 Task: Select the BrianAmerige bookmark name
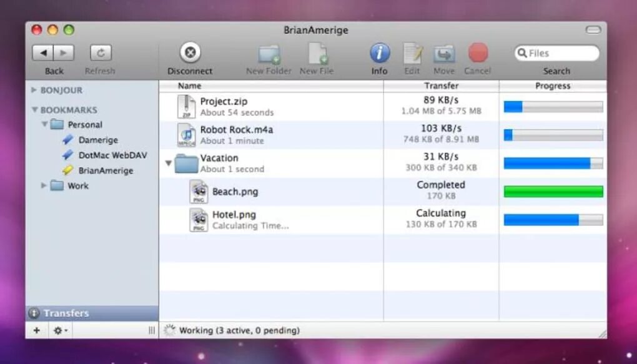[x=106, y=170]
